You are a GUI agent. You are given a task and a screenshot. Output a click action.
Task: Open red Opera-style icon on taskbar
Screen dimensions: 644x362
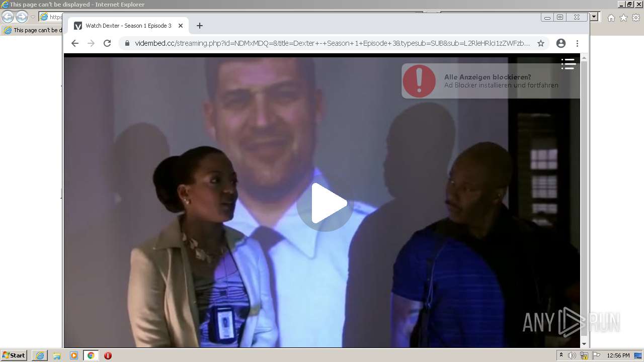coord(108,355)
